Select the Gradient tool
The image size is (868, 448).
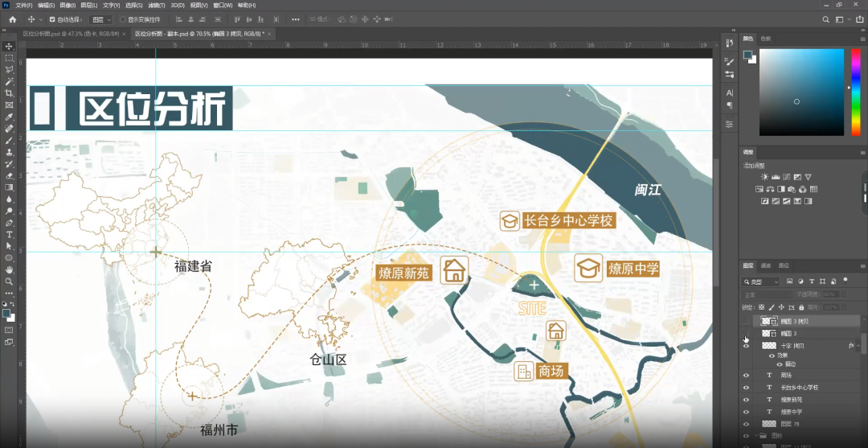9,187
